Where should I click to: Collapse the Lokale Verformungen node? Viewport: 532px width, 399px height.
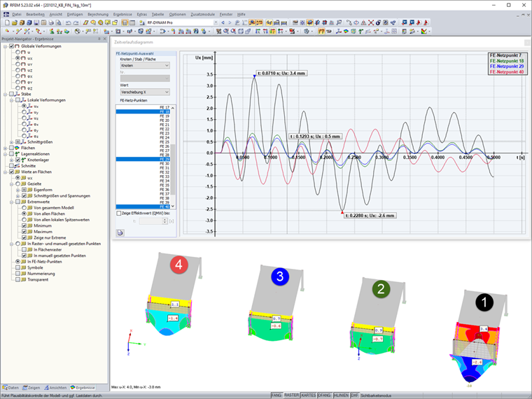11,100
